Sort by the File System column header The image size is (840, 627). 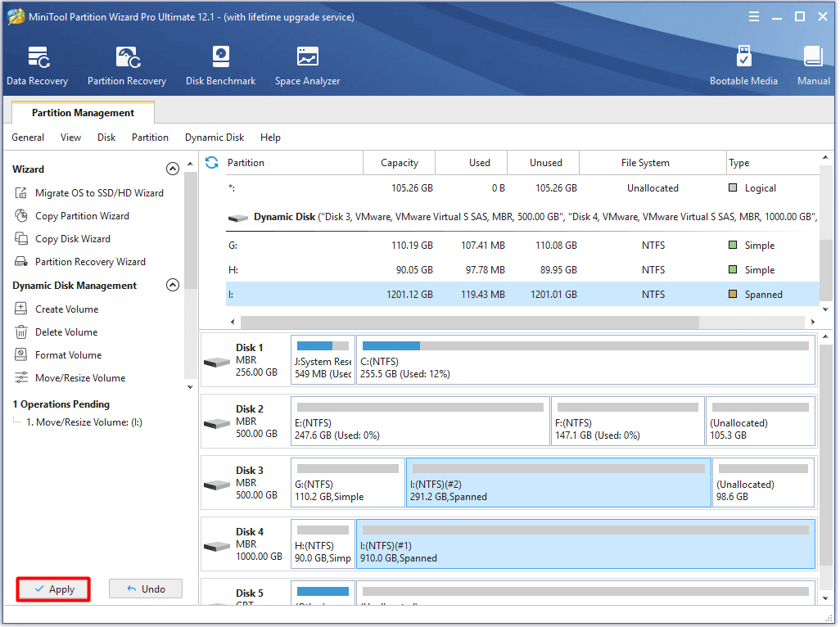652,163
